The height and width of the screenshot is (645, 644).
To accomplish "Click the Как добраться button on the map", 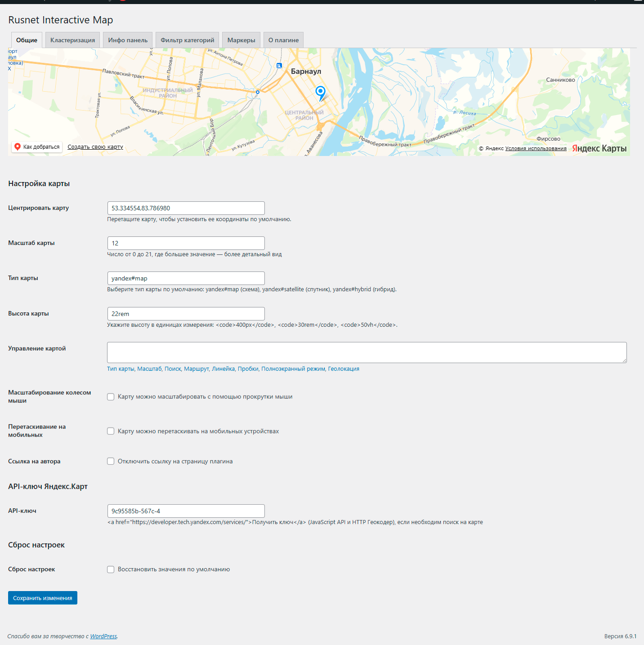I will (x=37, y=147).
